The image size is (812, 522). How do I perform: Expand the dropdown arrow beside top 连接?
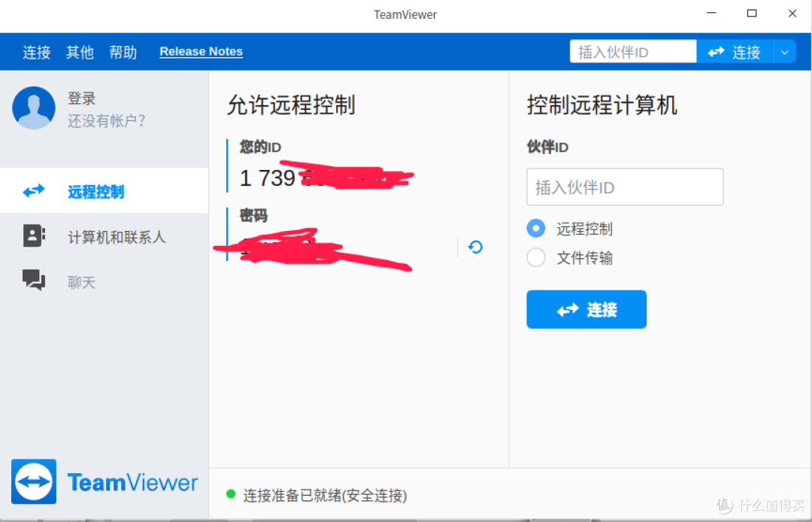point(784,52)
